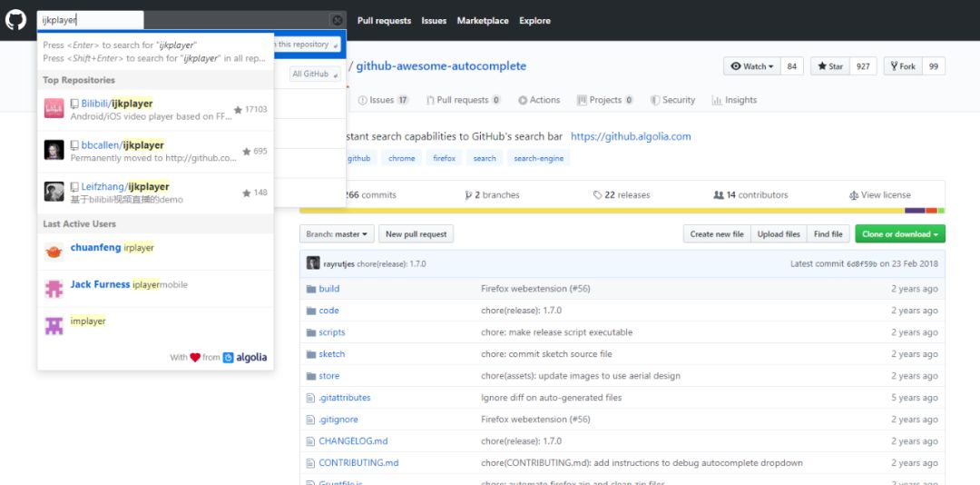
Task: Click the bbcallen avatar thumbnail
Action: [54, 150]
